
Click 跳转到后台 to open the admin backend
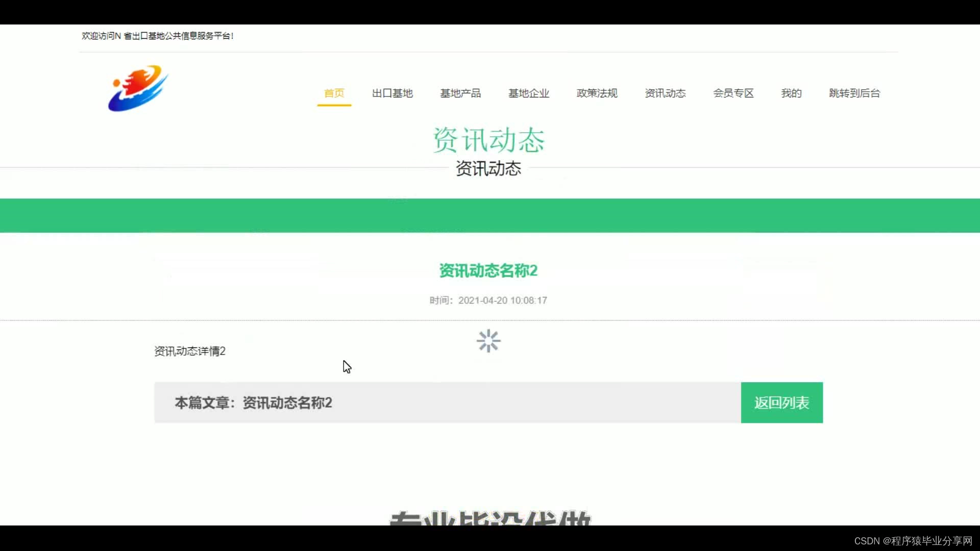point(854,93)
